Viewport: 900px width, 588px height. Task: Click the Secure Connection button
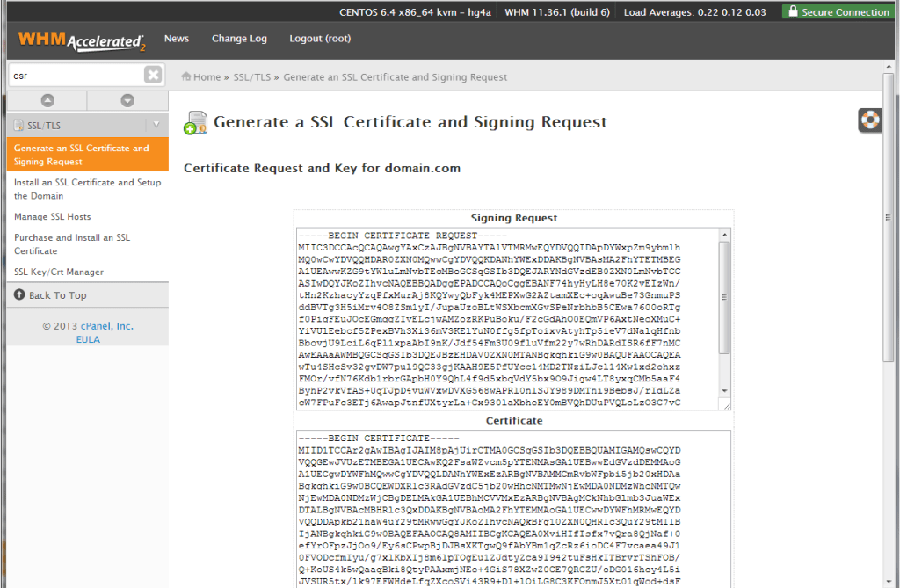pos(838,11)
